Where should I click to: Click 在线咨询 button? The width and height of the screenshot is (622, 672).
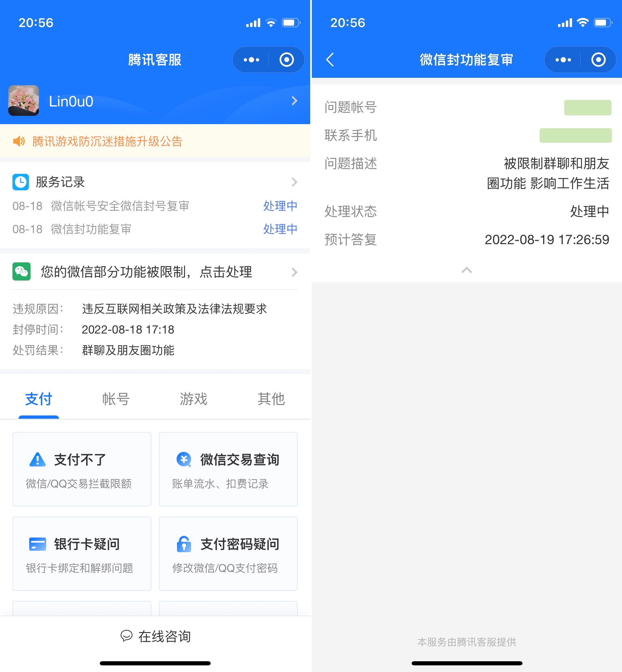[x=155, y=634]
